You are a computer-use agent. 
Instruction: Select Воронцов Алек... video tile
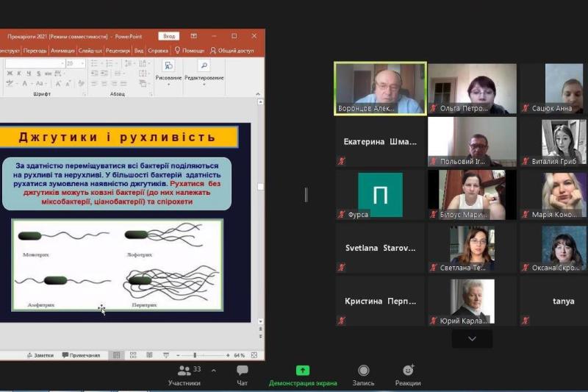pos(380,88)
